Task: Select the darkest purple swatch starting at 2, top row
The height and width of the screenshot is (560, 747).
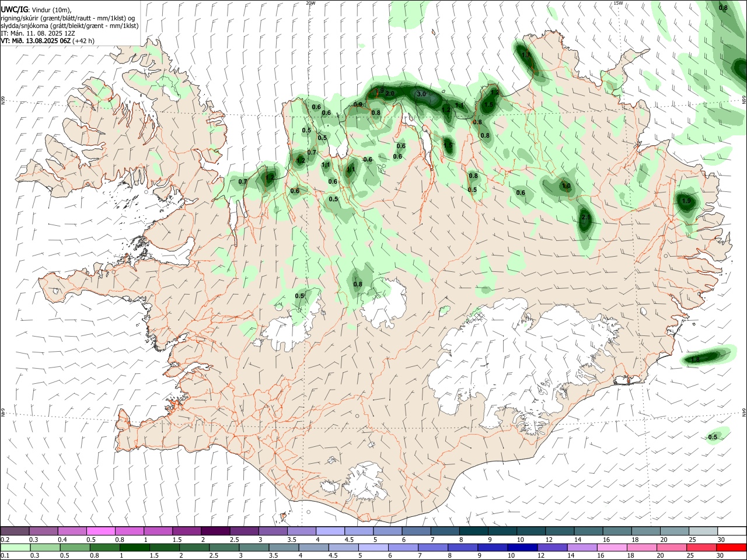Action: click(x=215, y=531)
